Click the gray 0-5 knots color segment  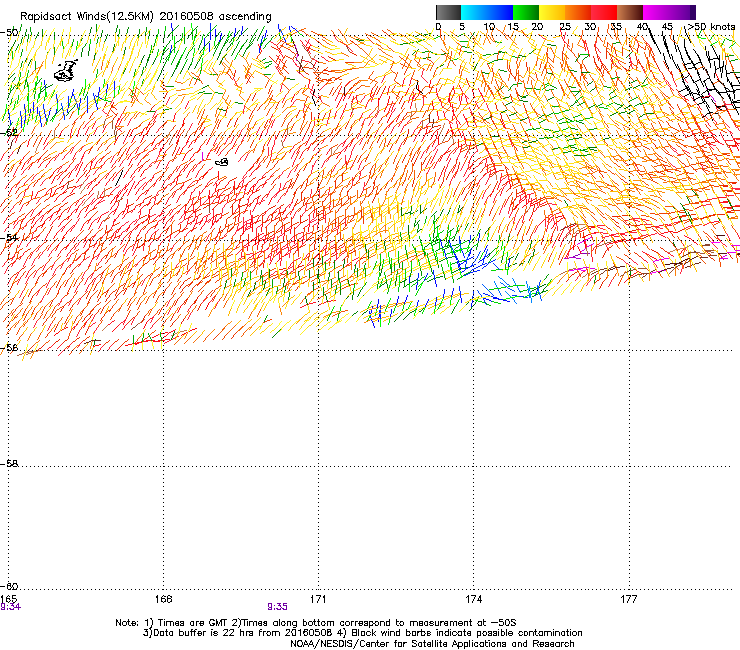point(448,12)
